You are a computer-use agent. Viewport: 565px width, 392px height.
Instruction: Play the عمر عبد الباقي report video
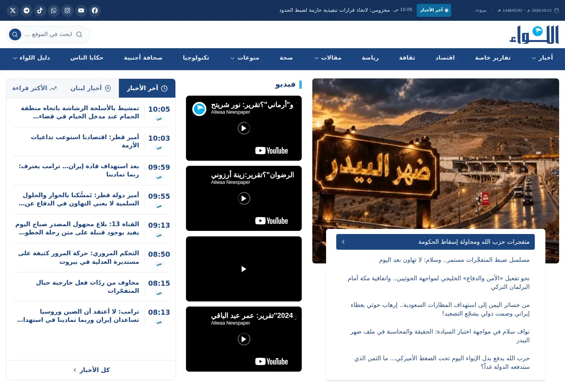244,339
